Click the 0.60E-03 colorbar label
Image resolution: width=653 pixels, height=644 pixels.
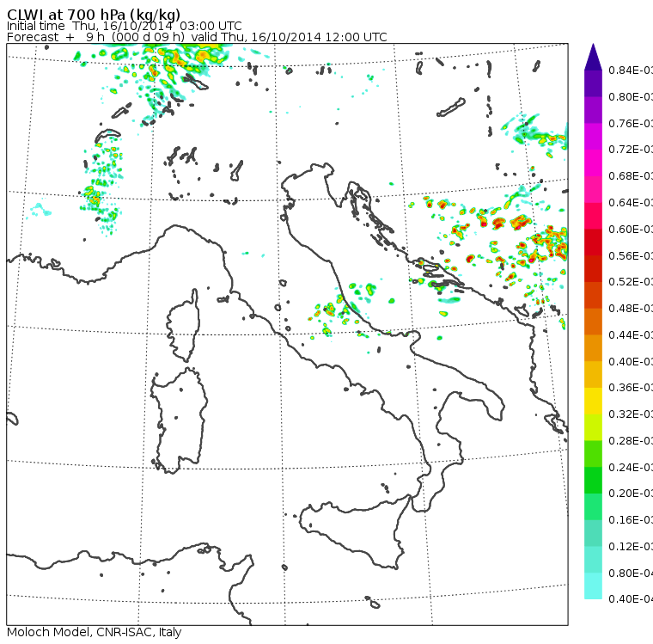[631, 230]
